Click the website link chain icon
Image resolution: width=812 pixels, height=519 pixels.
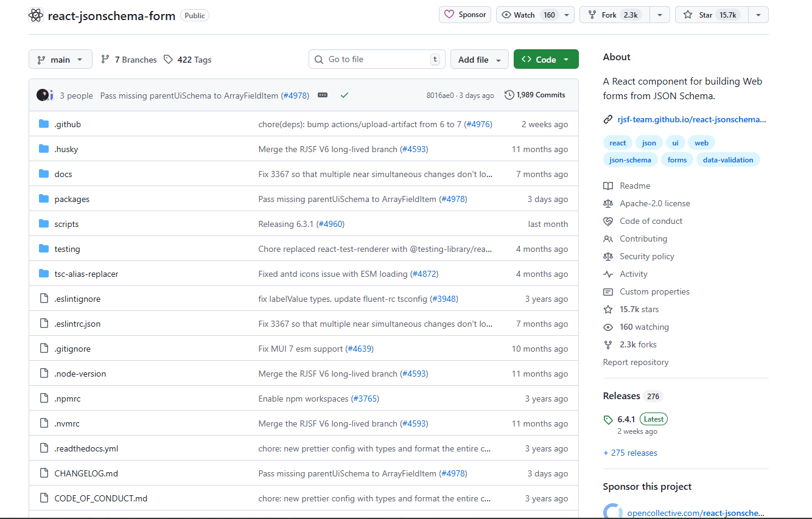click(x=608, y=119)
